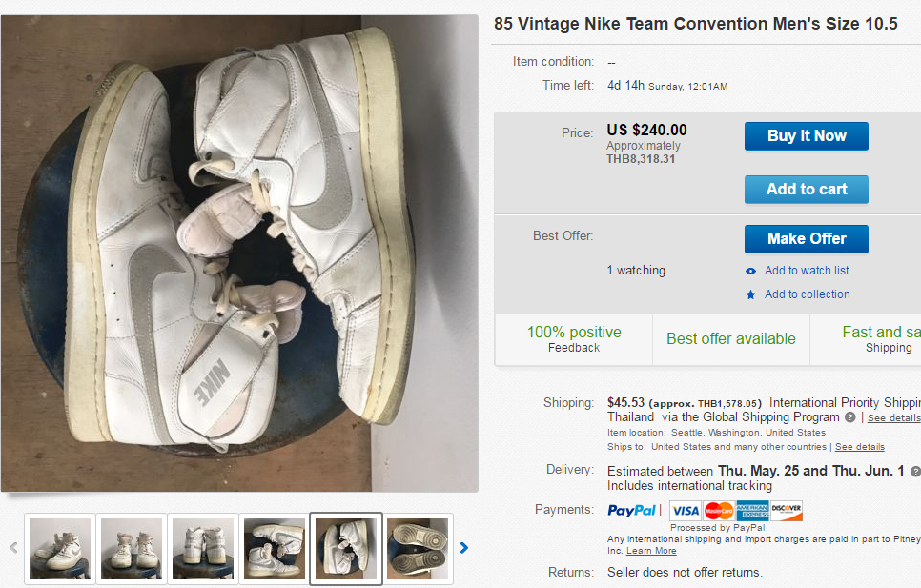Select the first shoe thumbnail on stool
Image resolution: width=921 pixels, height=588 pixels.
click(60, 548)
